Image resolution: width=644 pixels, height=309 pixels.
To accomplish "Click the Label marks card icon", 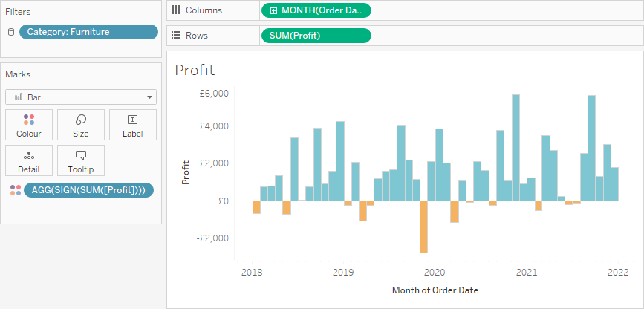I will (132, 120).
